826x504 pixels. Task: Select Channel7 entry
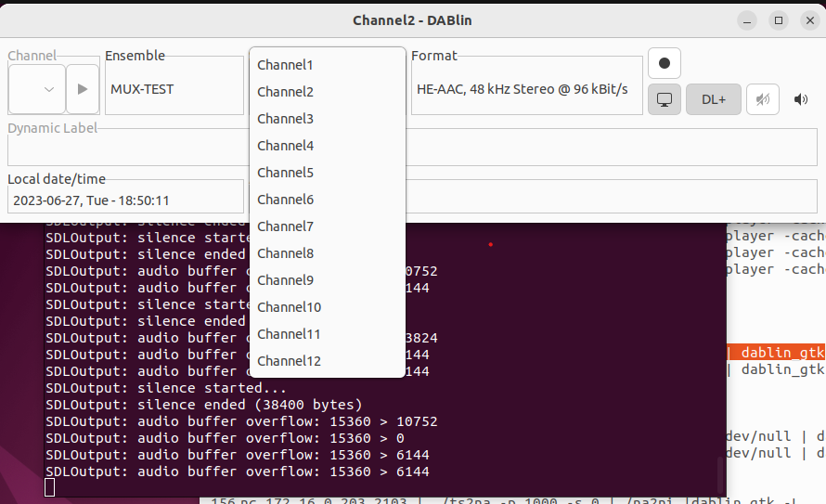(327, 226)
